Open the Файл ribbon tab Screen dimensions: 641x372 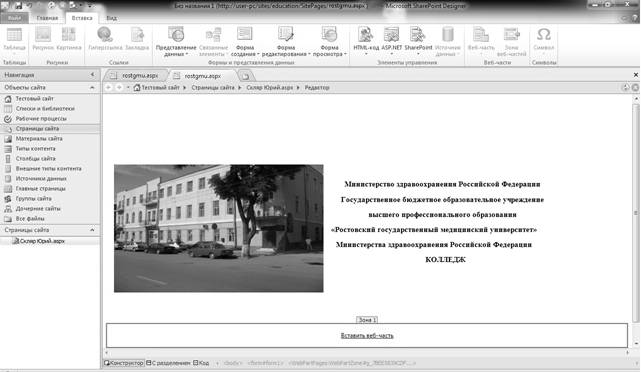click(15, 18)
